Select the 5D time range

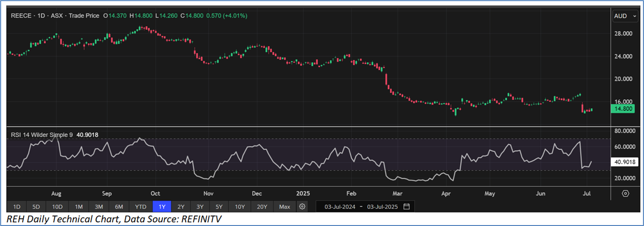pos(36,207)
